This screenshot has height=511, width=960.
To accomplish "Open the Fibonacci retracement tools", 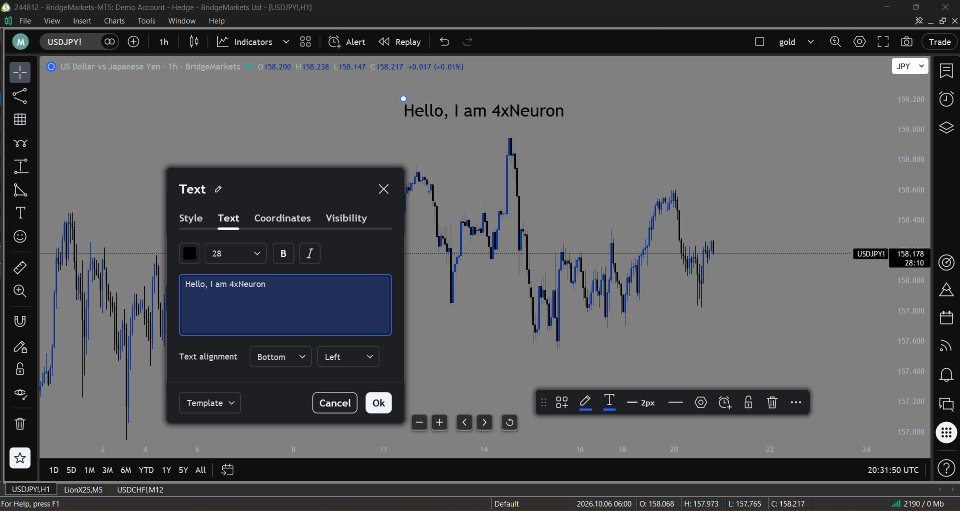I will [20, 119].
